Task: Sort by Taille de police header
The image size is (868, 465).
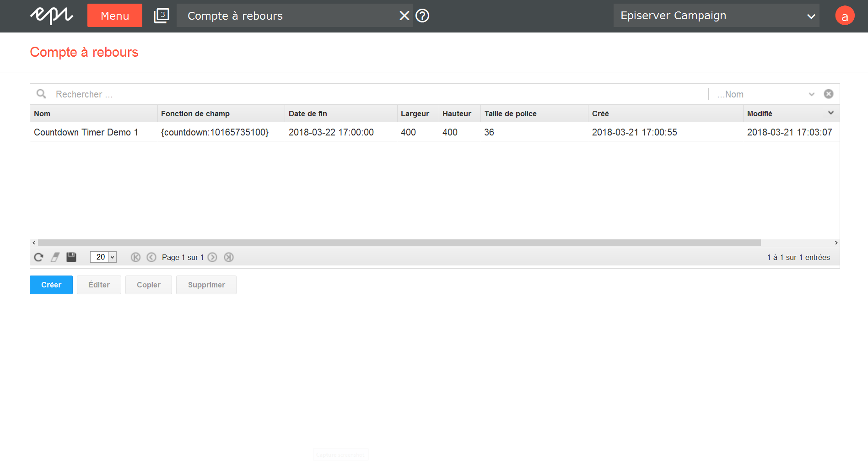Action: click(534, 114)
